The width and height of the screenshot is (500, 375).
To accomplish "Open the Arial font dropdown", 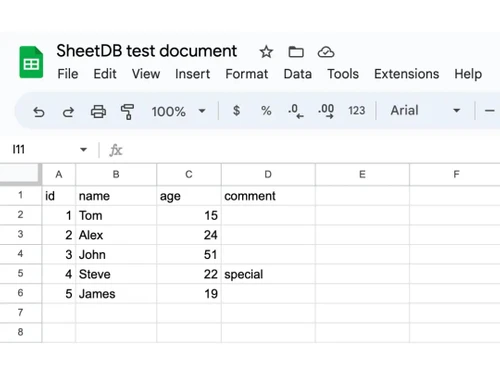I will [x=425, y=110].
